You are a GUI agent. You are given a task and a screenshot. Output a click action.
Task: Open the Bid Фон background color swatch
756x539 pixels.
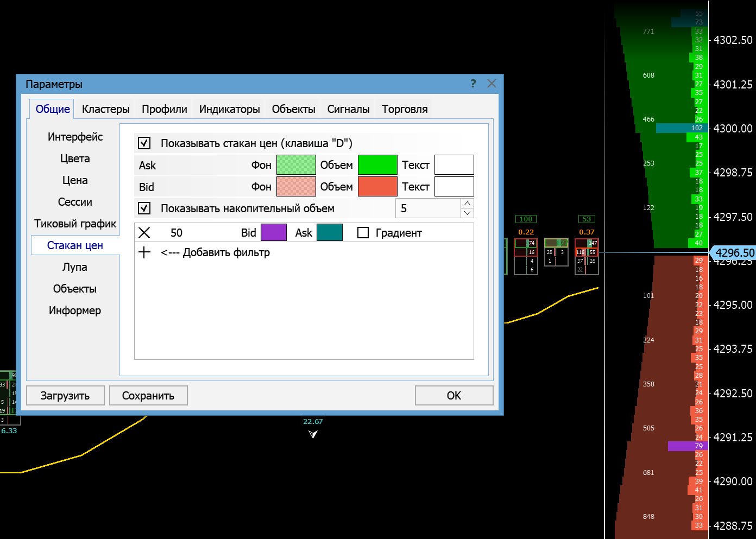(296, 187)
